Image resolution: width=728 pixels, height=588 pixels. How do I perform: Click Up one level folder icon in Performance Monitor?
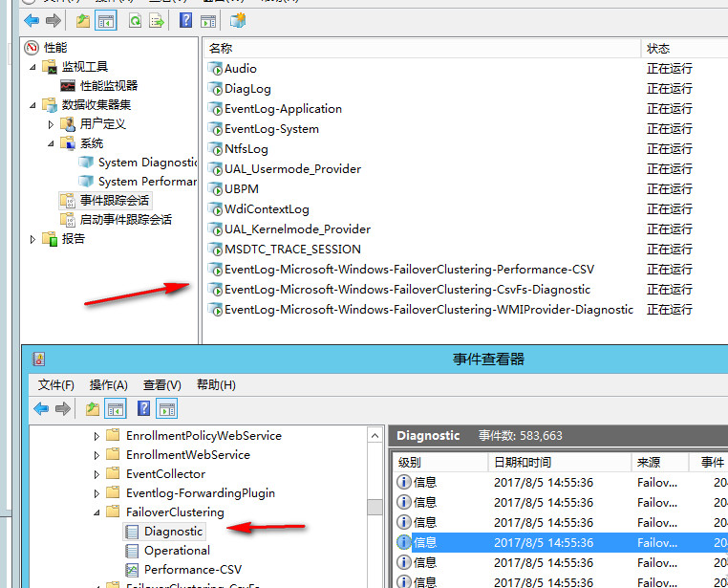pos(83,20)
